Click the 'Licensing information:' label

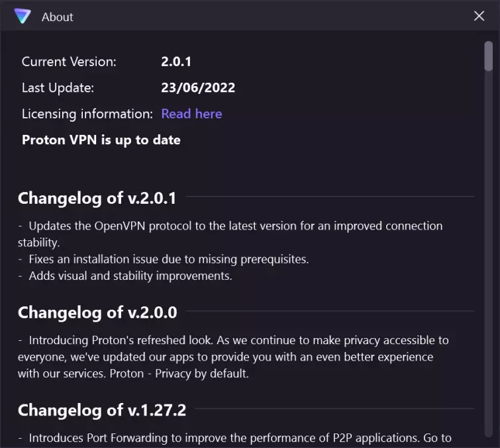(87, 114)
